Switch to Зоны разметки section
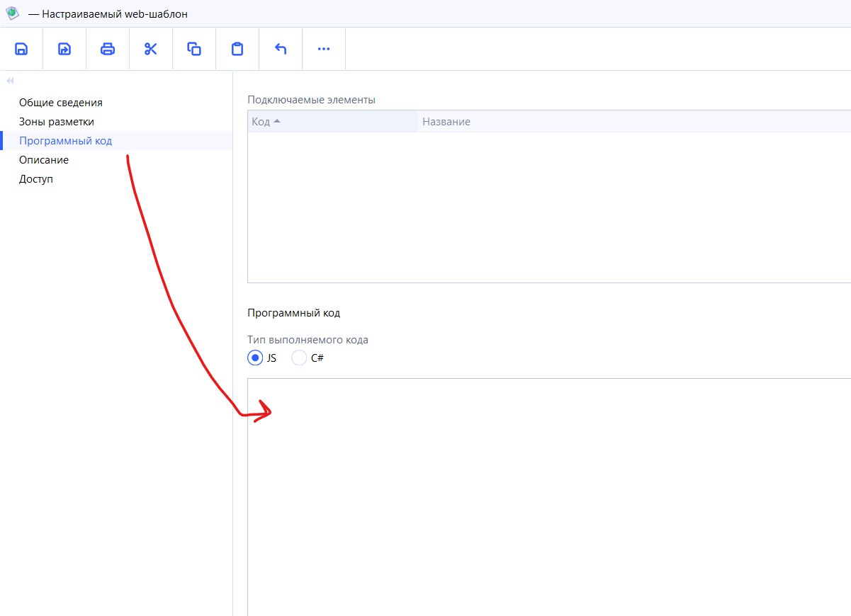The image size is (851, 616). [57, 122]
